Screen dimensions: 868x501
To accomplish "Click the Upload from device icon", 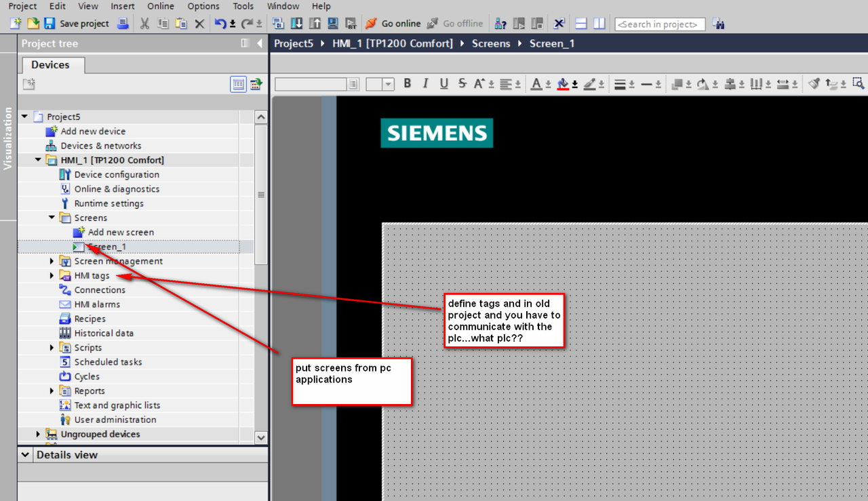I will click(315, 24).
